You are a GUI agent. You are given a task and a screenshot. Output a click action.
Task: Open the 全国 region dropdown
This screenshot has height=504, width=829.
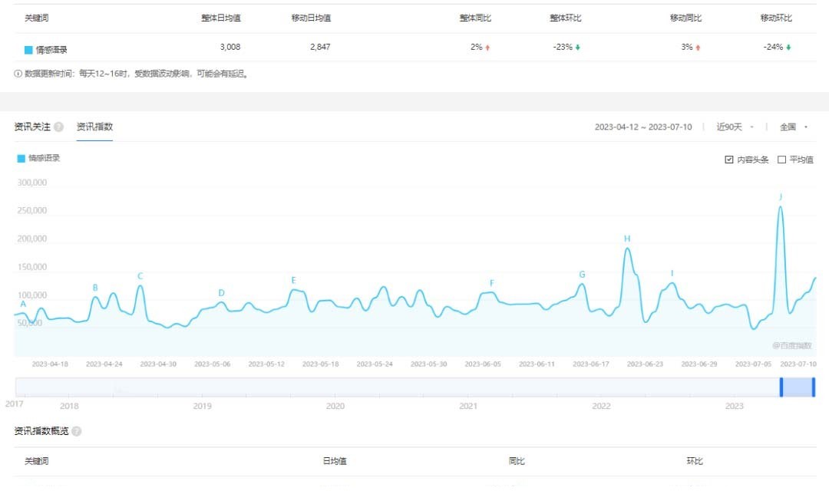coord(794,127)
